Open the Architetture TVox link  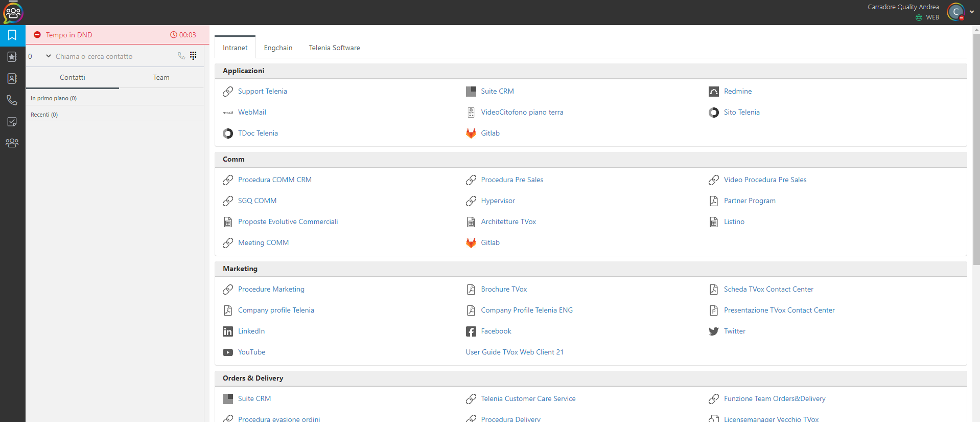click(508, 222)
